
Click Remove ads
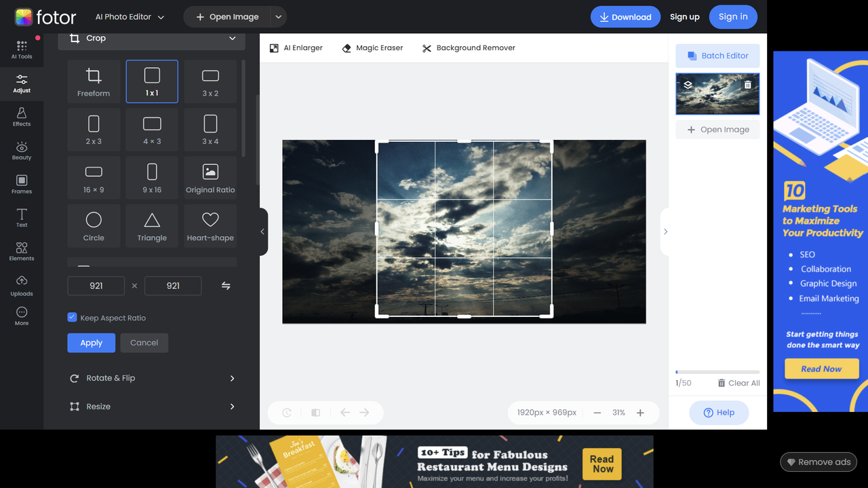(818, 462)
